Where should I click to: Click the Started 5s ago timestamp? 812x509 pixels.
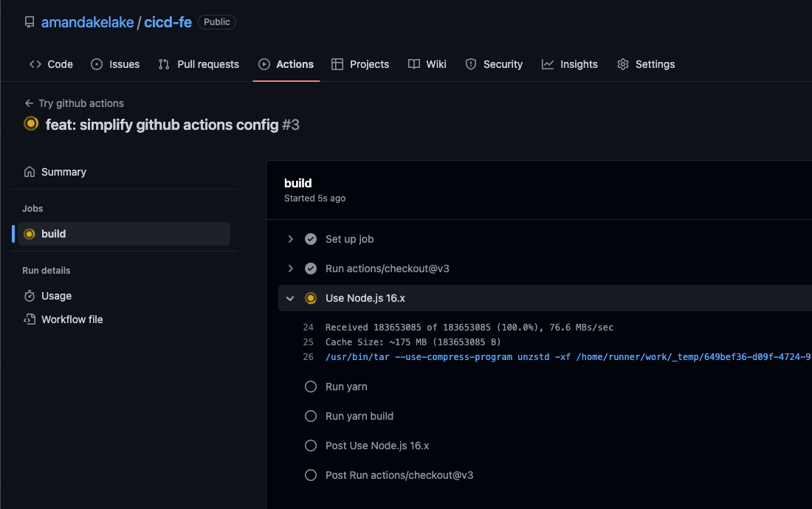coord(315,198)
